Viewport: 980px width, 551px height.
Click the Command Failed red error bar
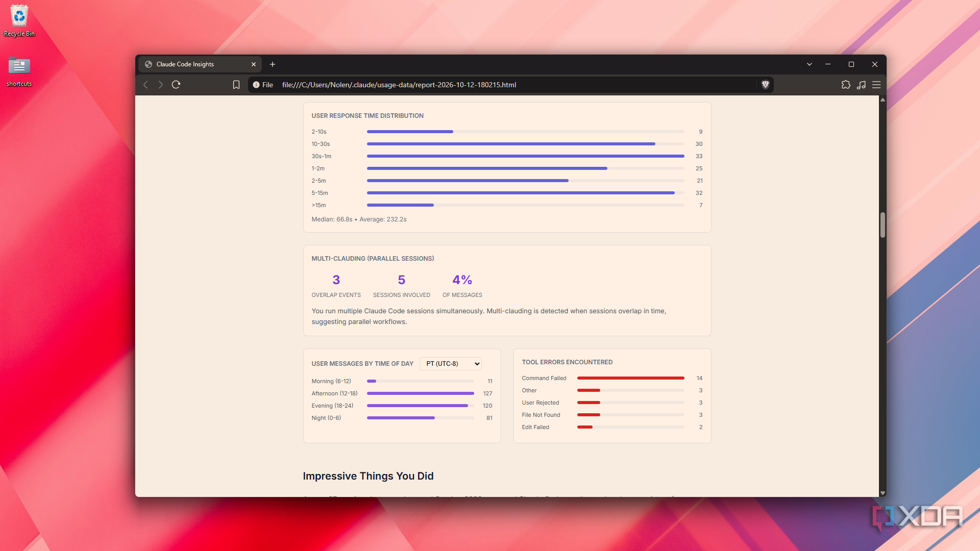[x=631, y=378]
